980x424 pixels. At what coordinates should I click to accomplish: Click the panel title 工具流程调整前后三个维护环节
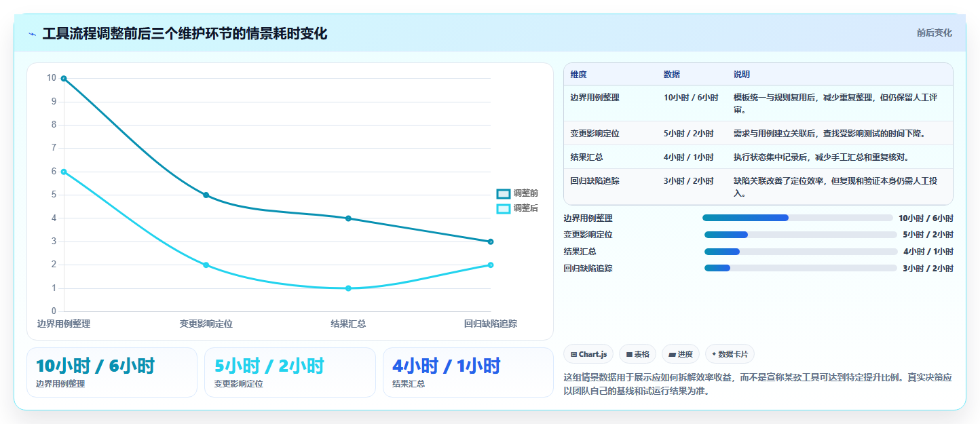tap(185, 33)
